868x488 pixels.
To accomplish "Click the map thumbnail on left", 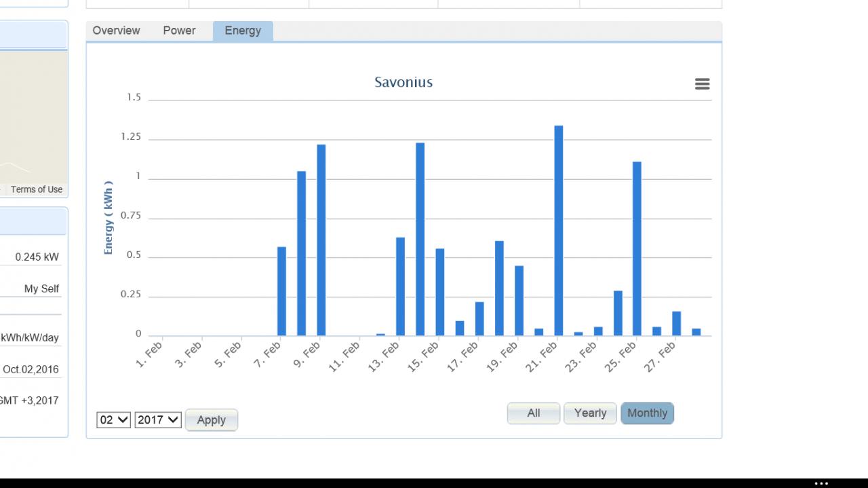I will (34, 117).
